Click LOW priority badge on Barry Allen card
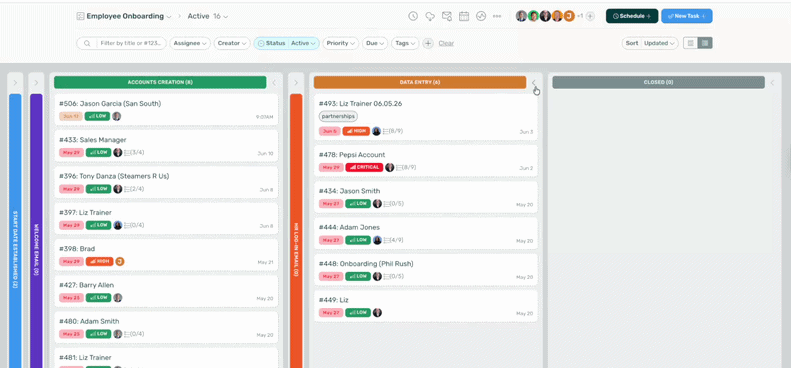The image size is (791, 368). tap(98, 298)
